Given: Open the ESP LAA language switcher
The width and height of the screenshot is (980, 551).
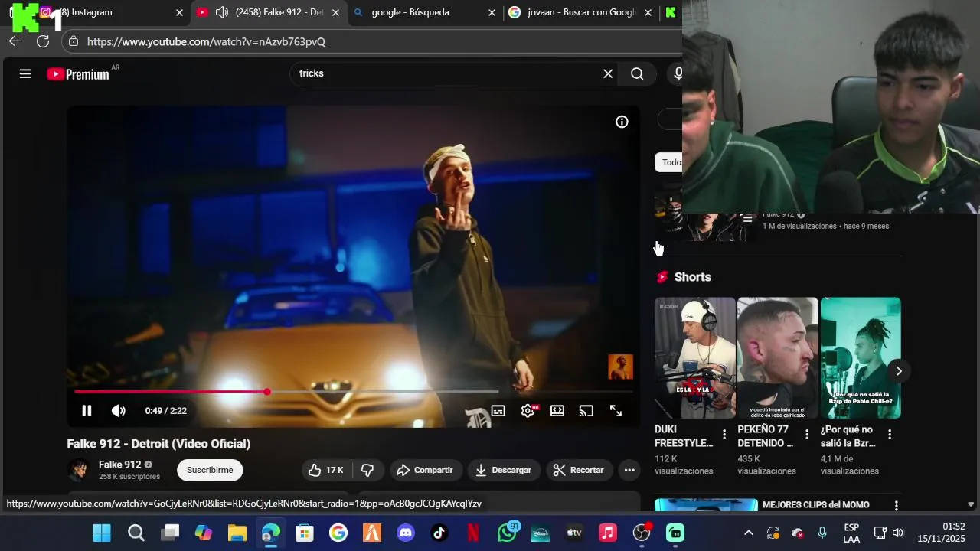Looking at the screenshot, I should pos(851,533).
